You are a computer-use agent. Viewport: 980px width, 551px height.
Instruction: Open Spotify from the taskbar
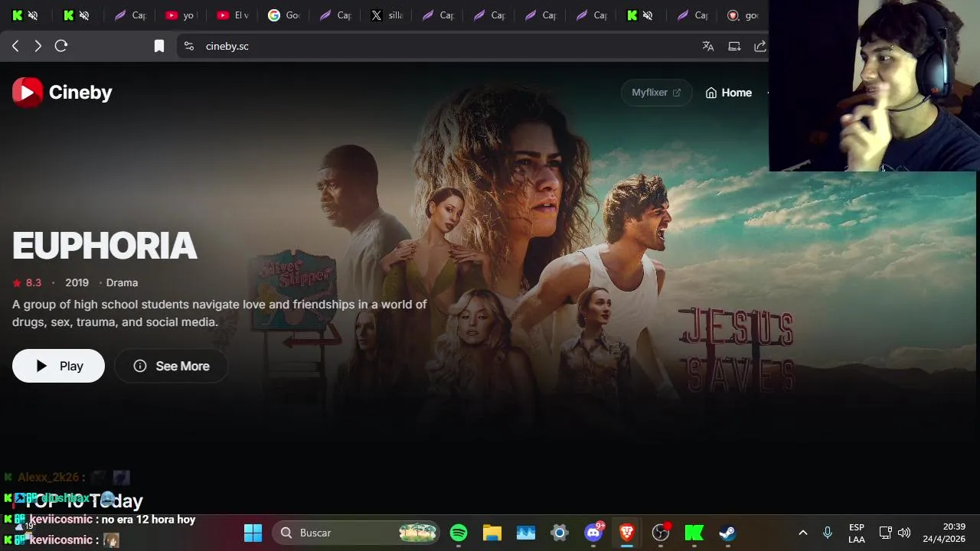(459, 533)
